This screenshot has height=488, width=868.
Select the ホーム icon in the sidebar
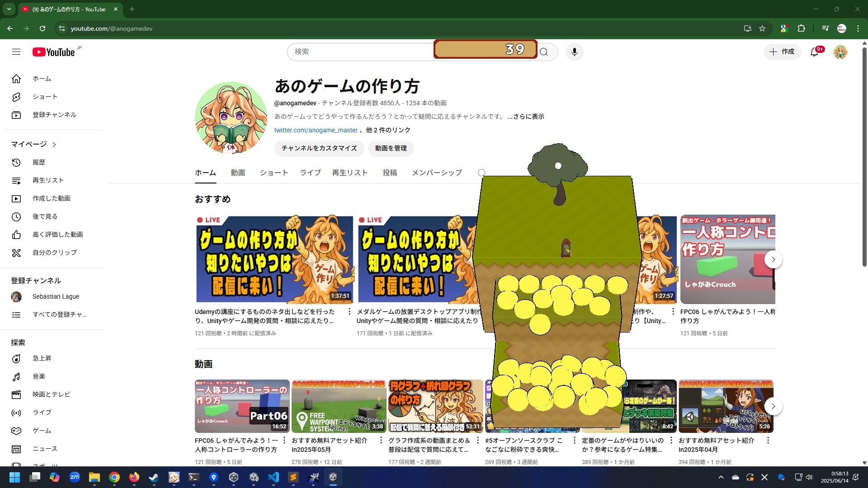click(x=16, y=79)
